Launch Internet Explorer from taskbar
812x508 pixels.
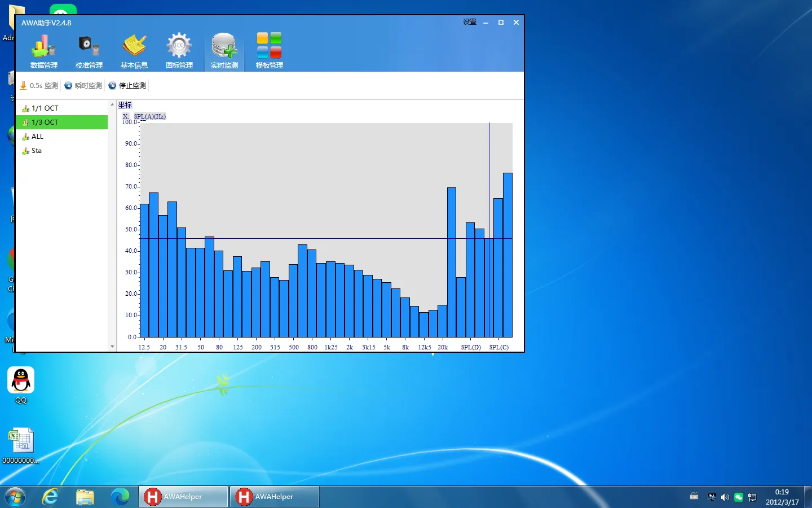click(50, 497)
